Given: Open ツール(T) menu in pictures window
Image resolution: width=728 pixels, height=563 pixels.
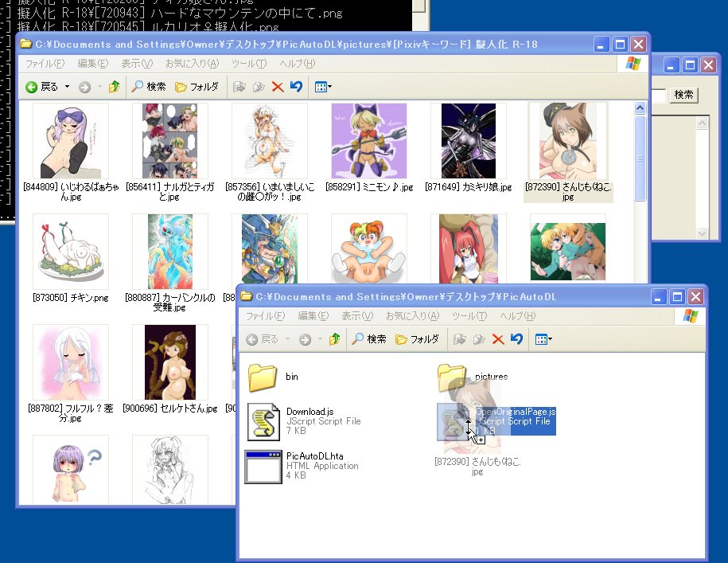Looking at the screenshot, I should [x=249, y=63].
